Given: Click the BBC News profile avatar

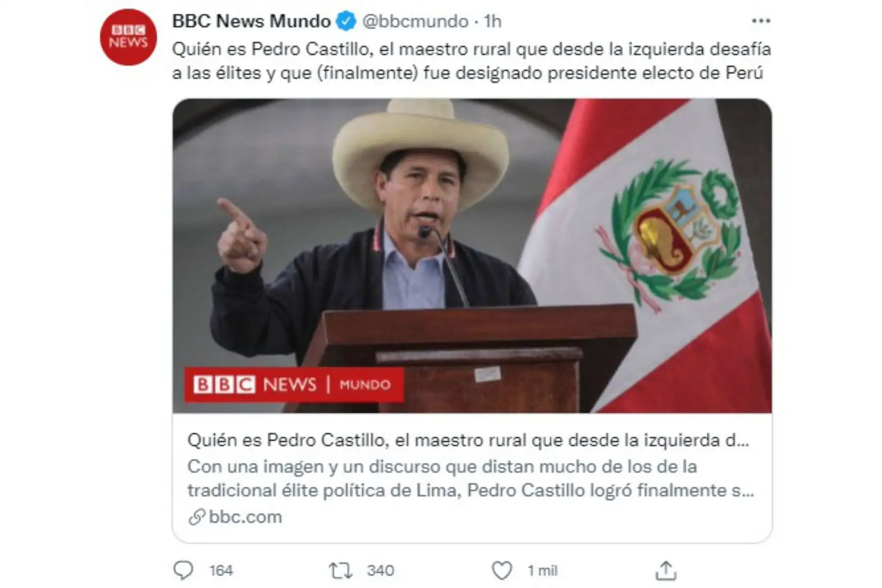Looking at the screenshot, I should point(128,37).
